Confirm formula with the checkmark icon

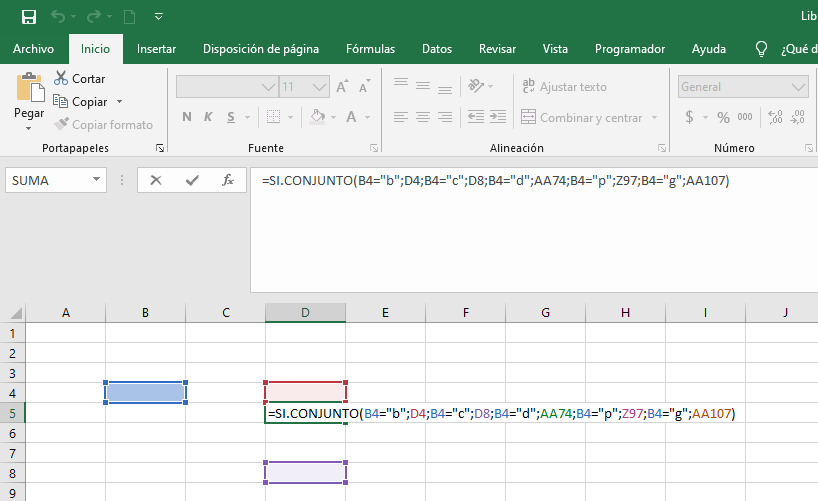pyautogui.click(x=192, y=180)
